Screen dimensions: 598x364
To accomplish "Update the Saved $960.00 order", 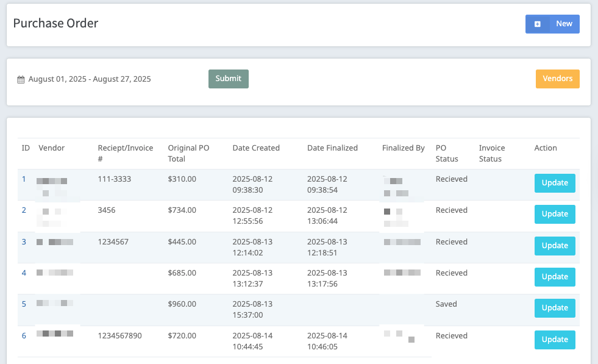I will [x=555, y=308].
